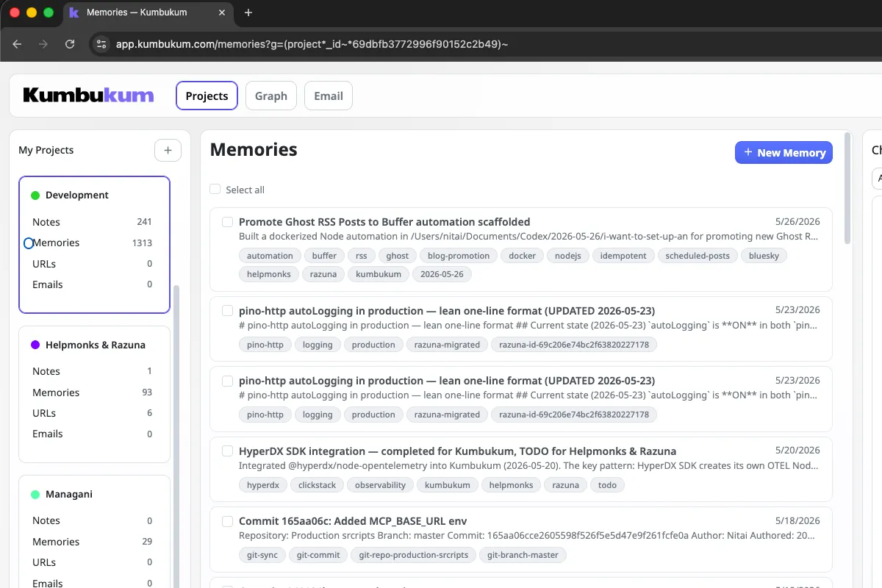Open Memories under Development project
Image resolution: width=882 pixels, height=588 pixels.
point(93,243)
